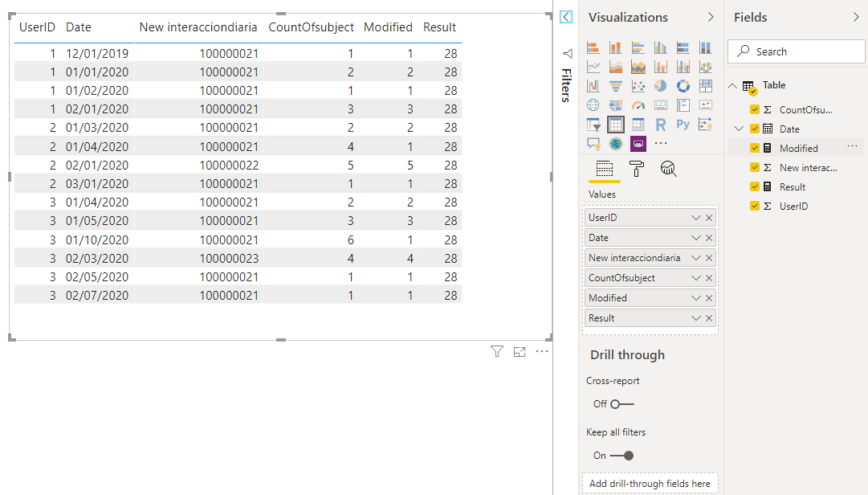The width and height of the screenshot is (868, 495).
Task: Expand the Date hierarchy in Fields
Action: coord(739,129)
